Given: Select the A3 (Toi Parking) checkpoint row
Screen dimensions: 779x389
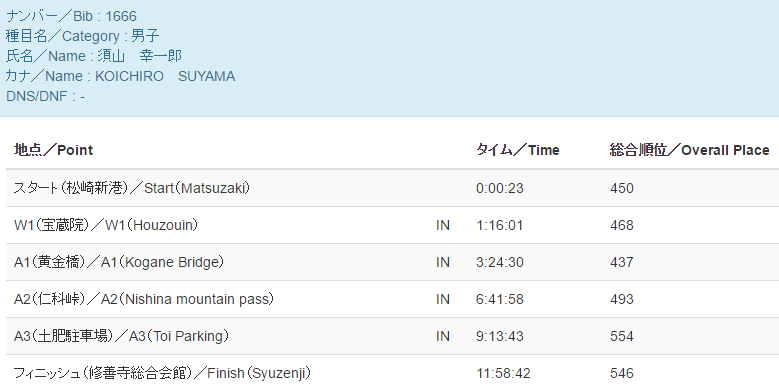Looking at the screenshot, I should pos(392,336).
